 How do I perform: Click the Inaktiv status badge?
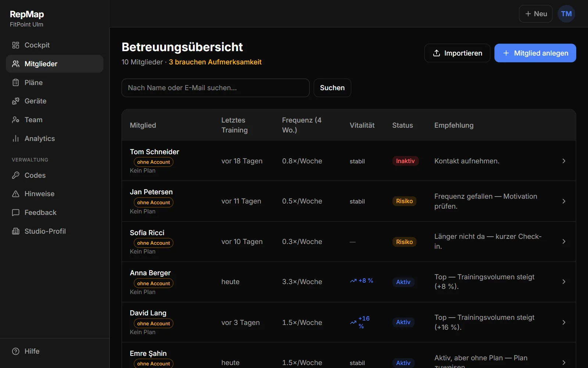pos(405,161)
